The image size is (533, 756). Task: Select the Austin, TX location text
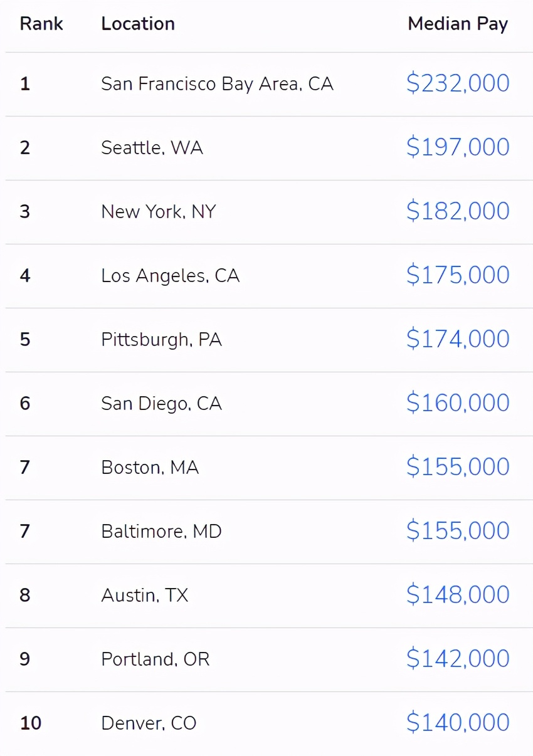(145, 596)
